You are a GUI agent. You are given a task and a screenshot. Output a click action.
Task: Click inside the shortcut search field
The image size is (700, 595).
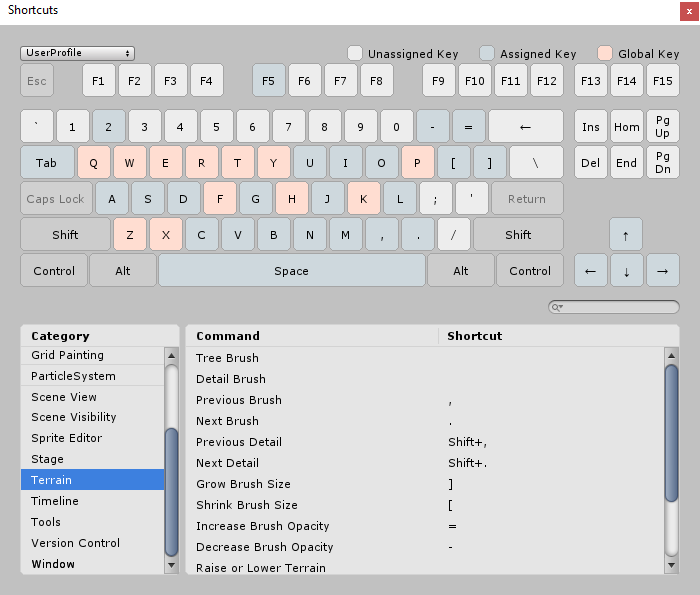[614, 307]
